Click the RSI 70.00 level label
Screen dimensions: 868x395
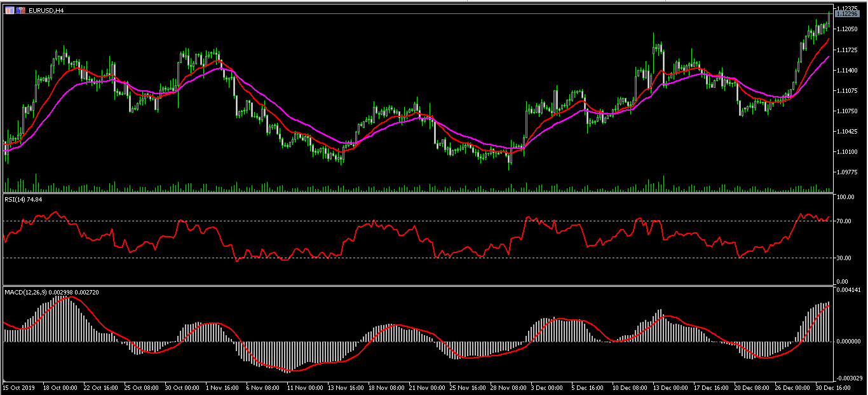click(x=844, y=221)
